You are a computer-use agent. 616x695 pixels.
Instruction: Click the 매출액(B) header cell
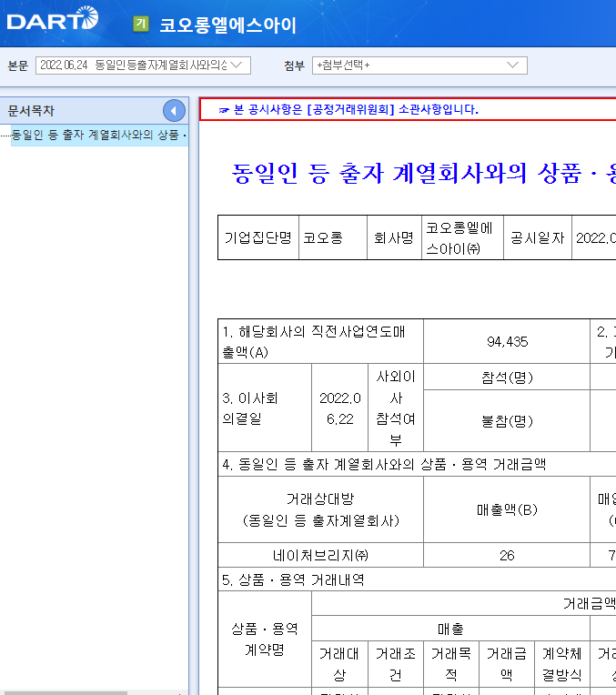[507, 509]
